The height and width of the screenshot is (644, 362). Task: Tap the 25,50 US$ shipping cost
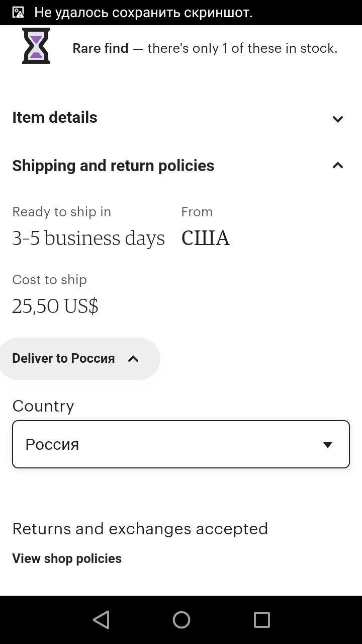point(55,306)
